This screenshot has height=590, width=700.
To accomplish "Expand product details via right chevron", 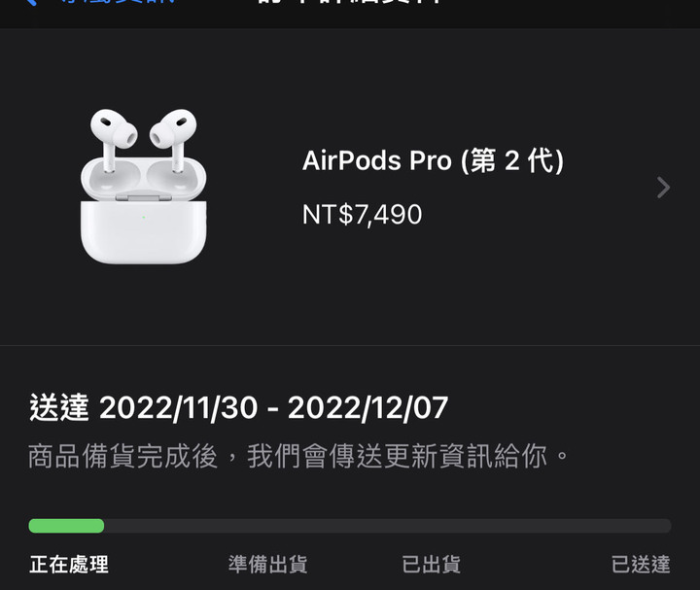I will pos(663,187).
